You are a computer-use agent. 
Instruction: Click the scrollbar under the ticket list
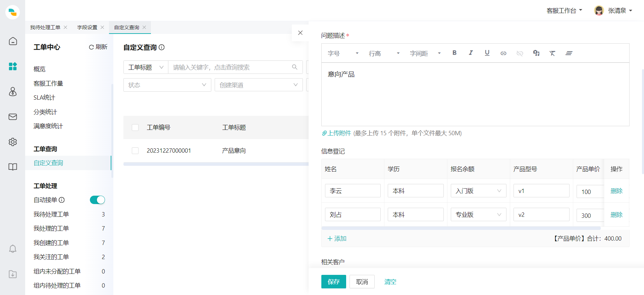click(x=216, y=164)
